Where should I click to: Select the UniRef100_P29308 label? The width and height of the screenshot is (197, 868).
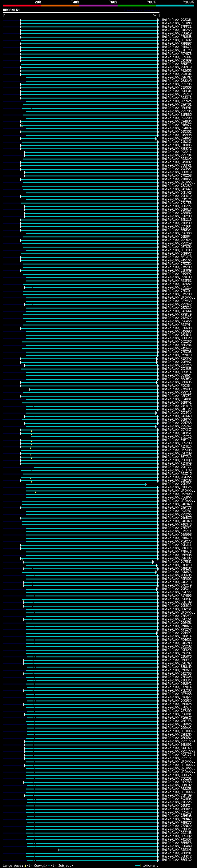click(x=176, y=850)
